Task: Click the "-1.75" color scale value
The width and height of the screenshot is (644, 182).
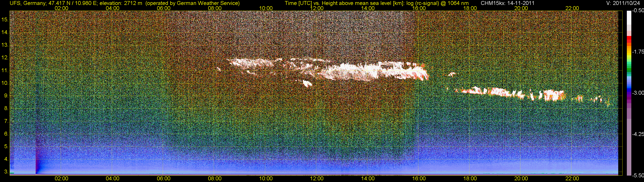Action: click(x=638, y=52)
